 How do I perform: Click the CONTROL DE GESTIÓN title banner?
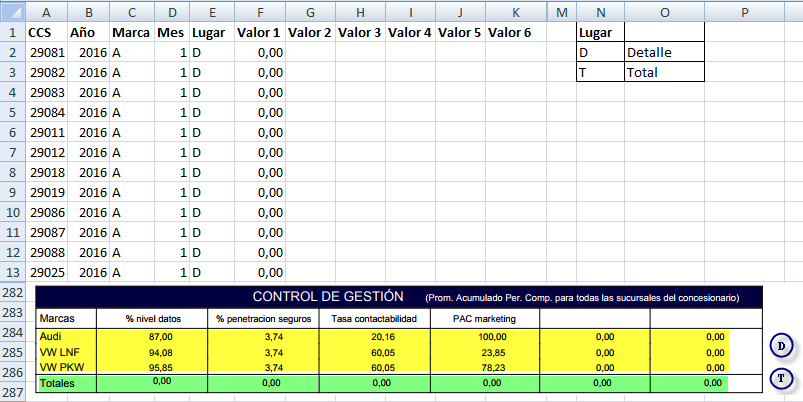tap(328, 297)
